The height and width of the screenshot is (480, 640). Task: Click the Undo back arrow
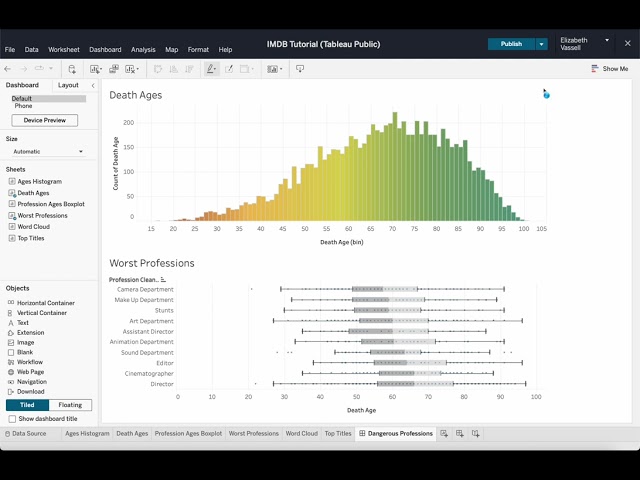[8, 69]
